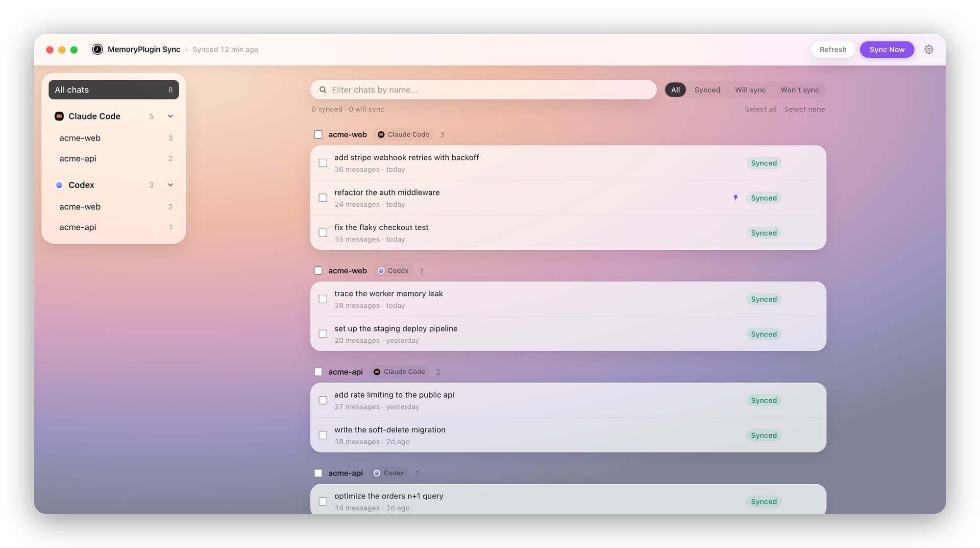This screenshot has height=548, width=980.
Task: Click Synced badge on trace the worker memory leak
Action: point(763,299)
